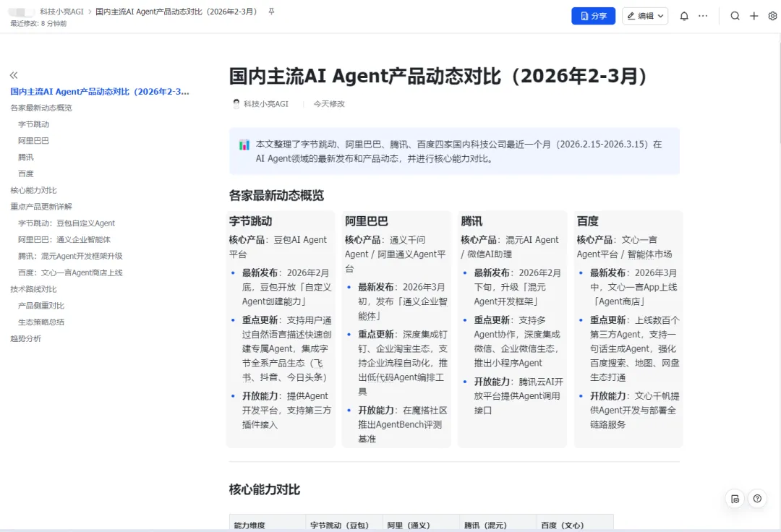Click the floating document catalog icon button
This screenshot has width=781, height=532.
[x=735, y=499]
